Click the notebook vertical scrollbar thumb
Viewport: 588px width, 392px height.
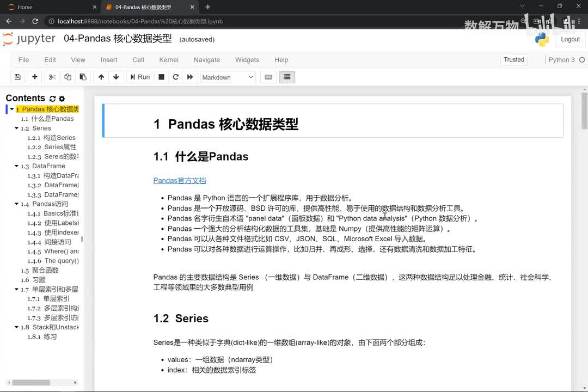584,111
